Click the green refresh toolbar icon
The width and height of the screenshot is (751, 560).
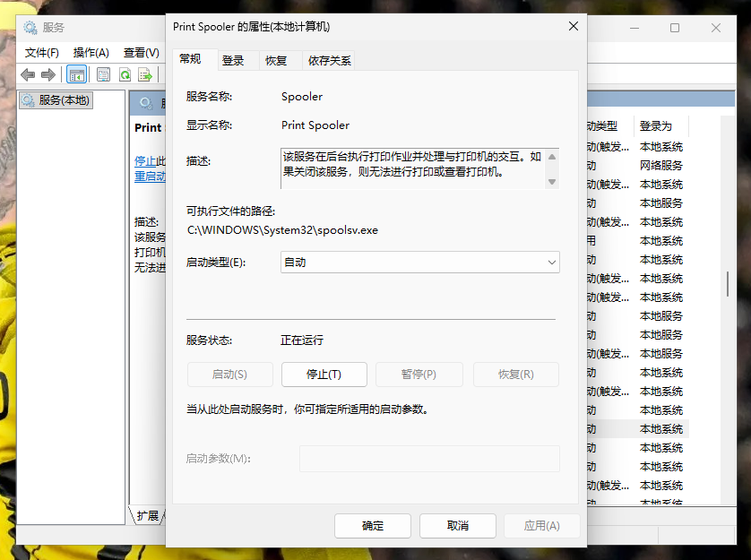[125, 74]
